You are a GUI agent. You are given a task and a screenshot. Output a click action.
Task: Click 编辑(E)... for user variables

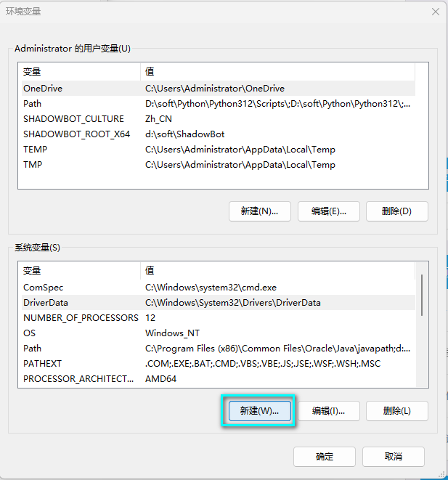tap(329, 211)
